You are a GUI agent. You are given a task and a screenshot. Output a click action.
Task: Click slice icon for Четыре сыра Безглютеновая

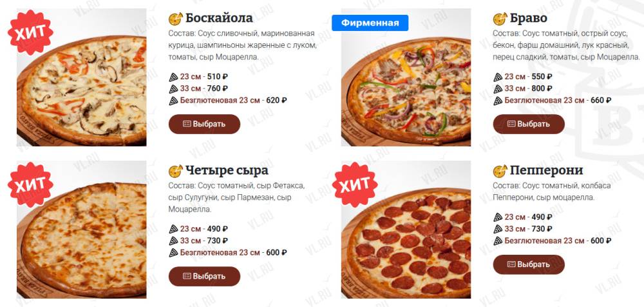click(173, 253)
